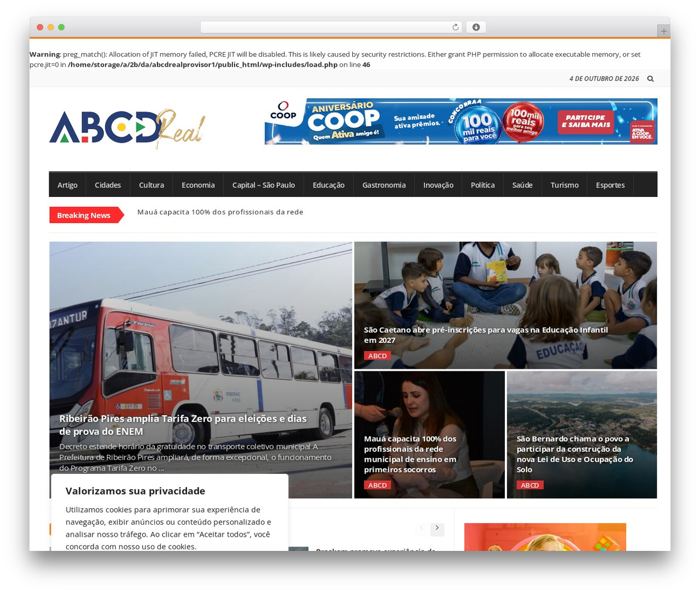The width and height of the screenshot is (700, 593).
Task: Open São Bernardo Lei de Uso article
Action: coord(575,454)
